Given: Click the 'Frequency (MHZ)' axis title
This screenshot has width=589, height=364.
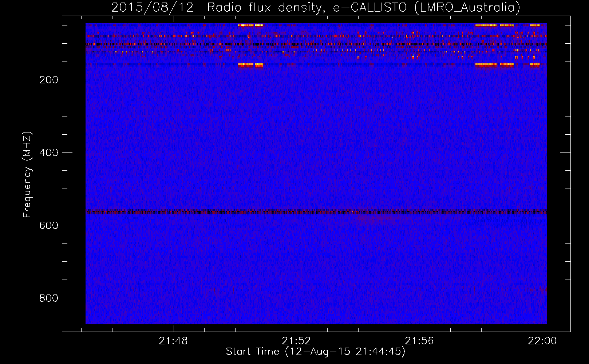Looking at the screenshot, I should click(x=27, y=174).
